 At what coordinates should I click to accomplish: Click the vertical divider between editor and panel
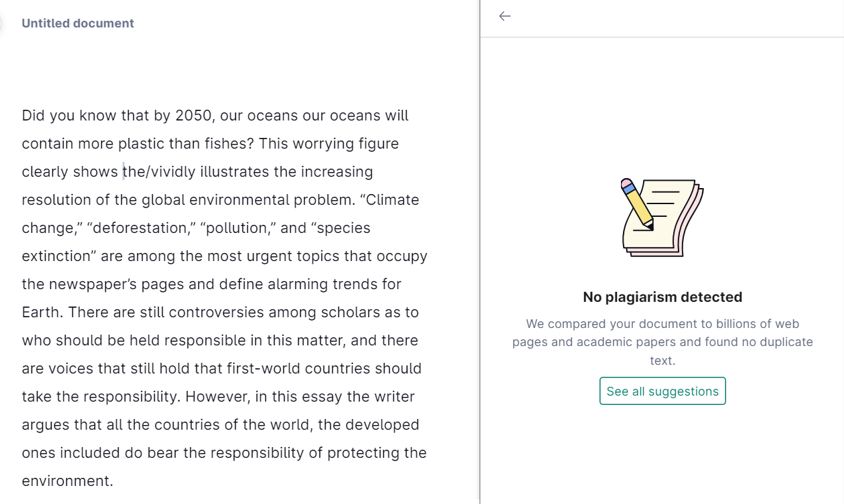tap(480, 268)
